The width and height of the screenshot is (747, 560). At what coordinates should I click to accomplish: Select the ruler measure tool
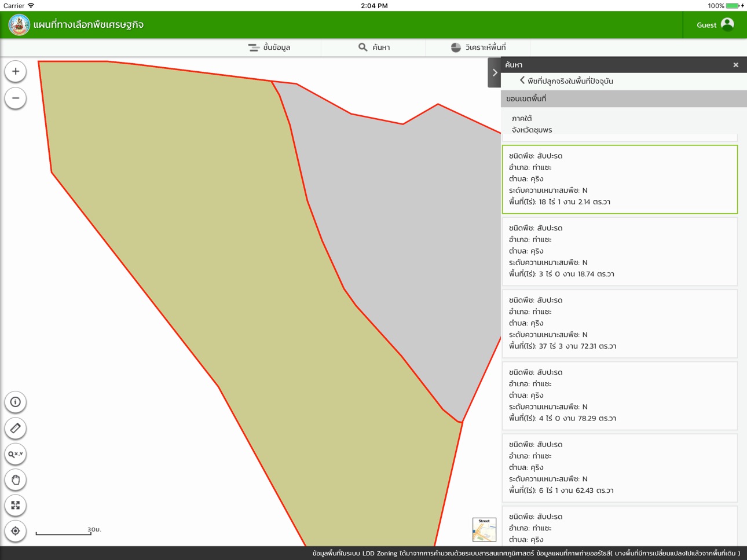coord(16,428)
